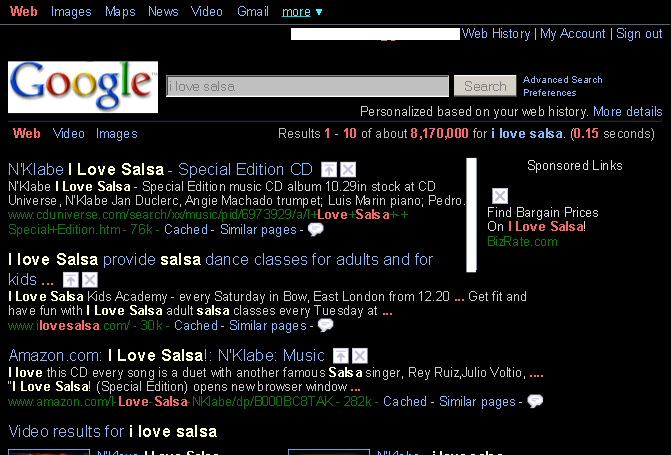Open 'Find Bargain Prices On I Love Salsa' ad
671x455 pixels.
coord(543,220)
